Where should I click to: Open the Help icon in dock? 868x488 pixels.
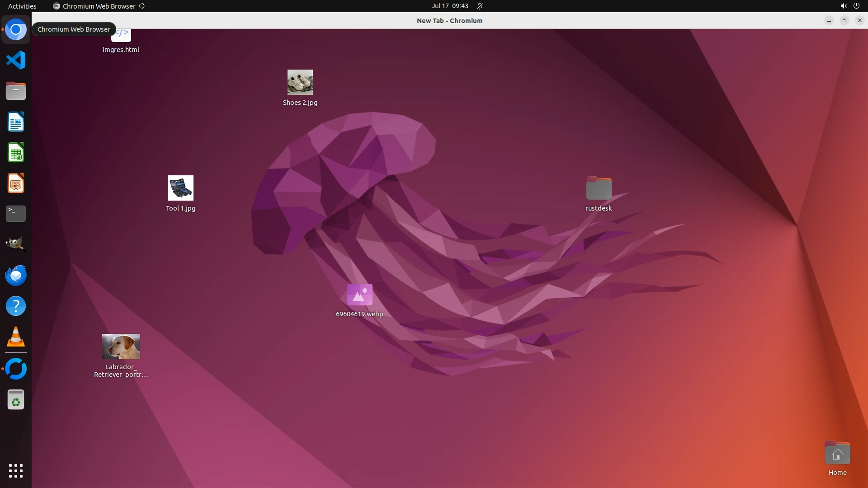(16, 306)
